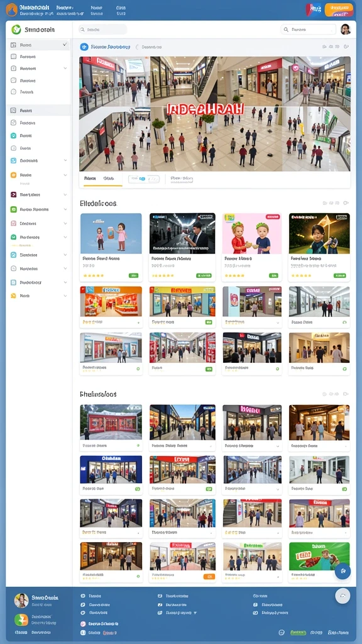Click the green logo icon in sidebar header
The image size is (362, 644).
pyautogui.click(x=16, y=29)
